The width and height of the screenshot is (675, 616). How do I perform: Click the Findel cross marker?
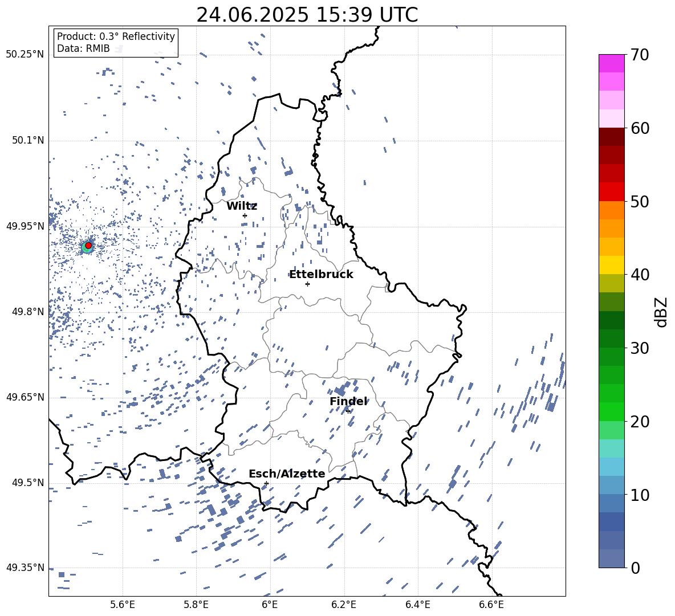tap(348, 411)
